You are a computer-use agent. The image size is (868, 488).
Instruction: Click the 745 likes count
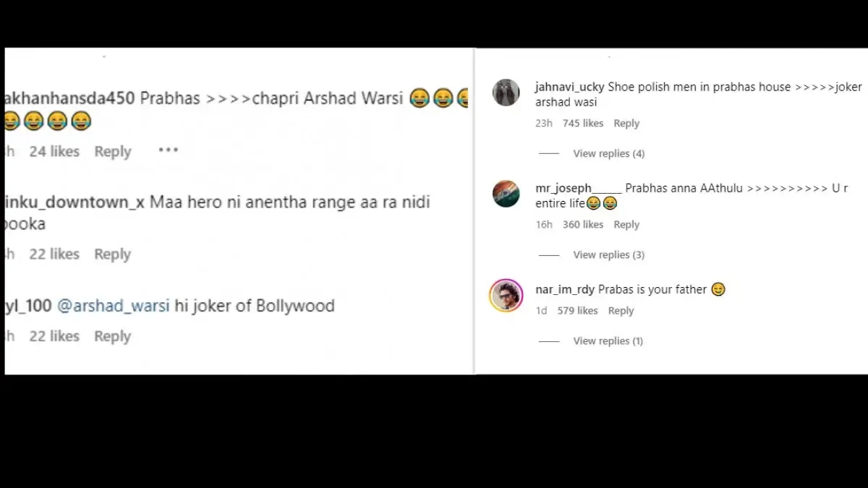pyautogui.click(x=583, y=123)
